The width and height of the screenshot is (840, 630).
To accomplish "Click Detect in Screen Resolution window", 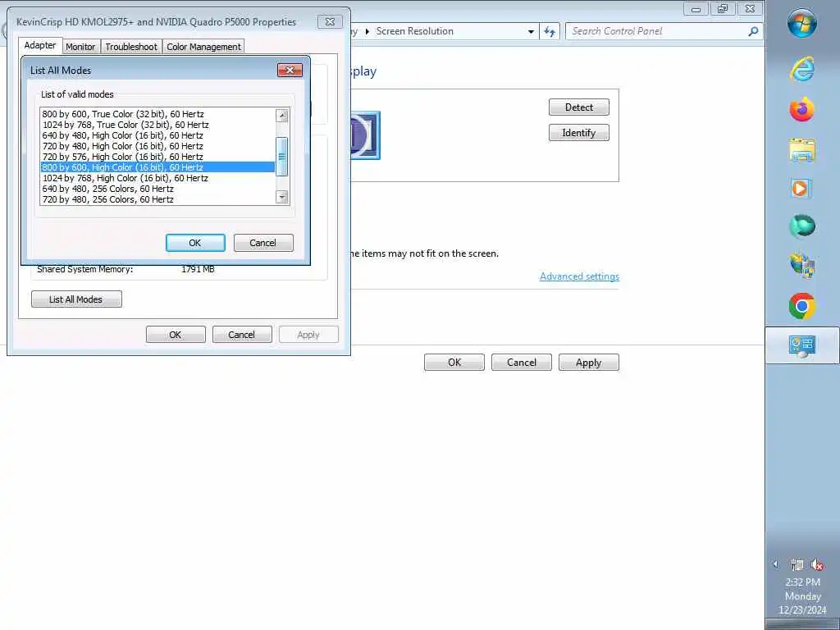I will [x=578, y=107].
